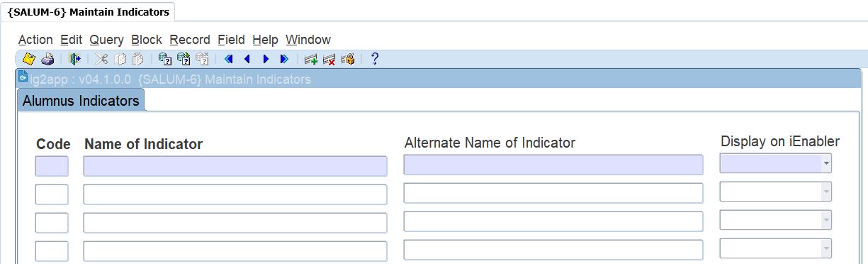Expand first row Display on iEnabler dropdown
The height and width of the screenshot is (264, 868).
click(x=826, y=164)
